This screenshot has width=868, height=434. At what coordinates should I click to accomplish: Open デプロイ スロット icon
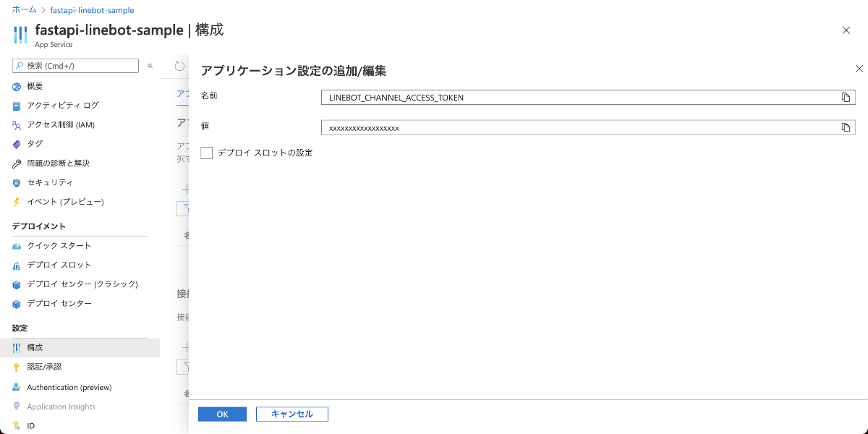tap(17, 265)
